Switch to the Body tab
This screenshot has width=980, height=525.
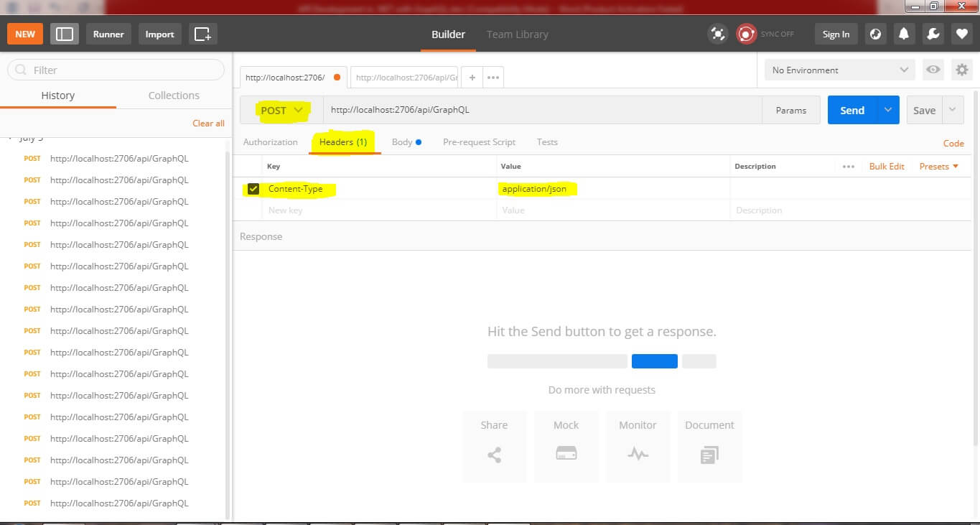tap(402, 142)
